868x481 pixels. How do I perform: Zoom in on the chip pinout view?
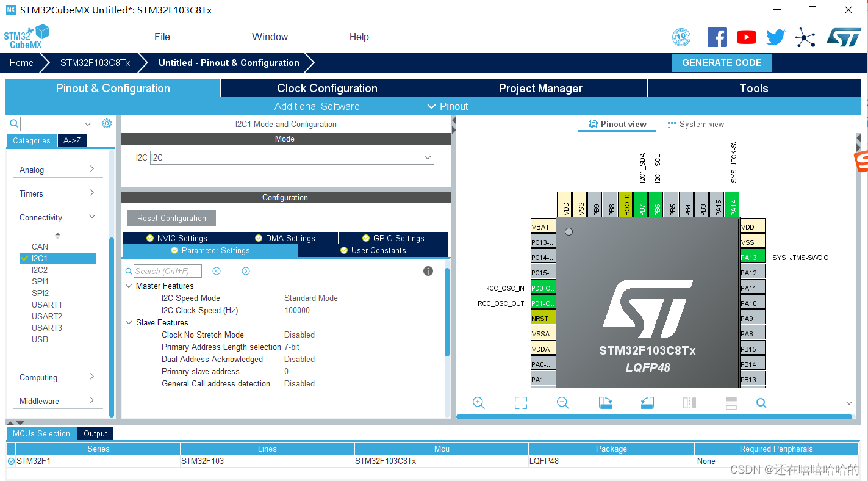[x=479, y=403]
